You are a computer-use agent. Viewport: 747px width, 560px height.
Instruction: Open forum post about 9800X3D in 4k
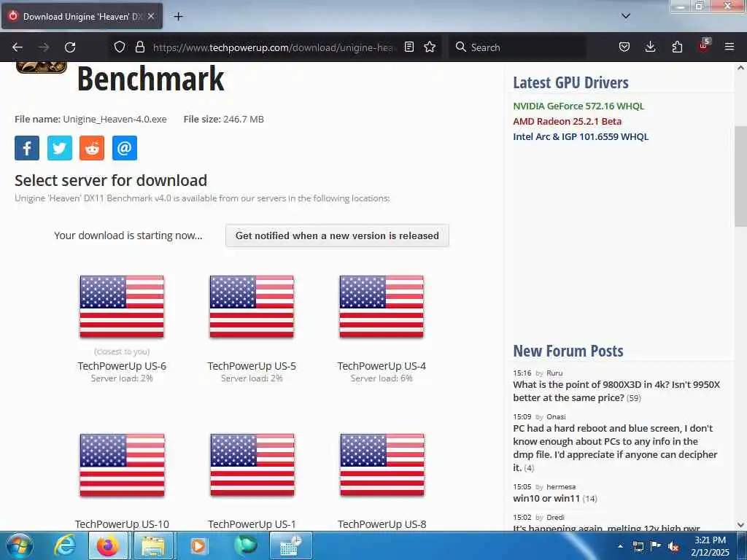pos(616,391)
